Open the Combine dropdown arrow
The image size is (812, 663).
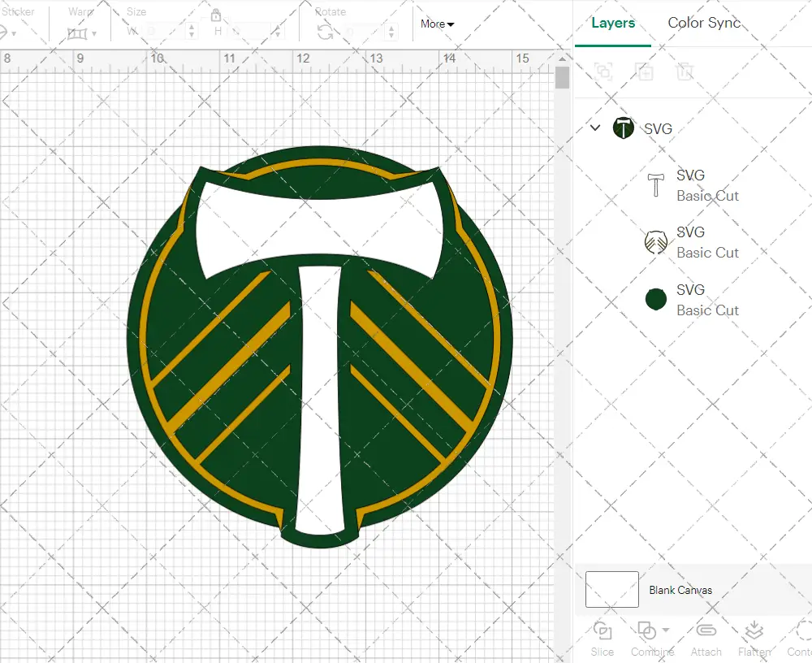pyautogui.click(x=666, y=630)
